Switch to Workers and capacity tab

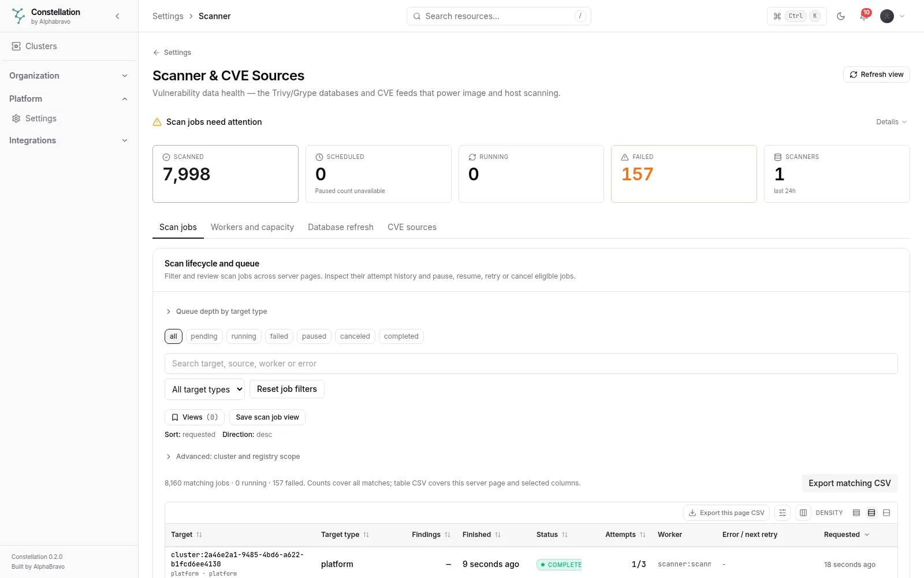[252, 227]
